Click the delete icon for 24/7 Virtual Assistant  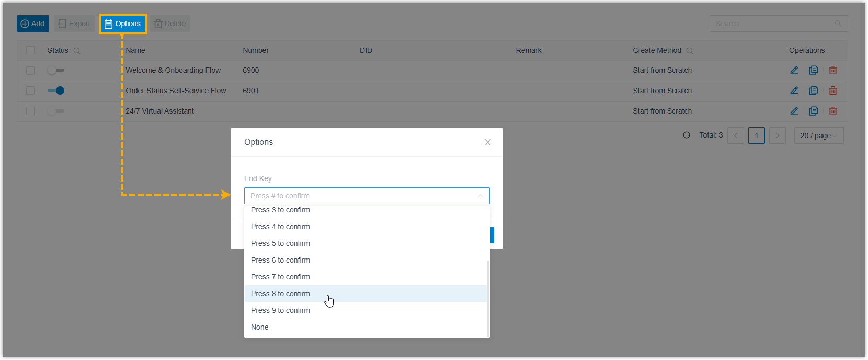833,111
